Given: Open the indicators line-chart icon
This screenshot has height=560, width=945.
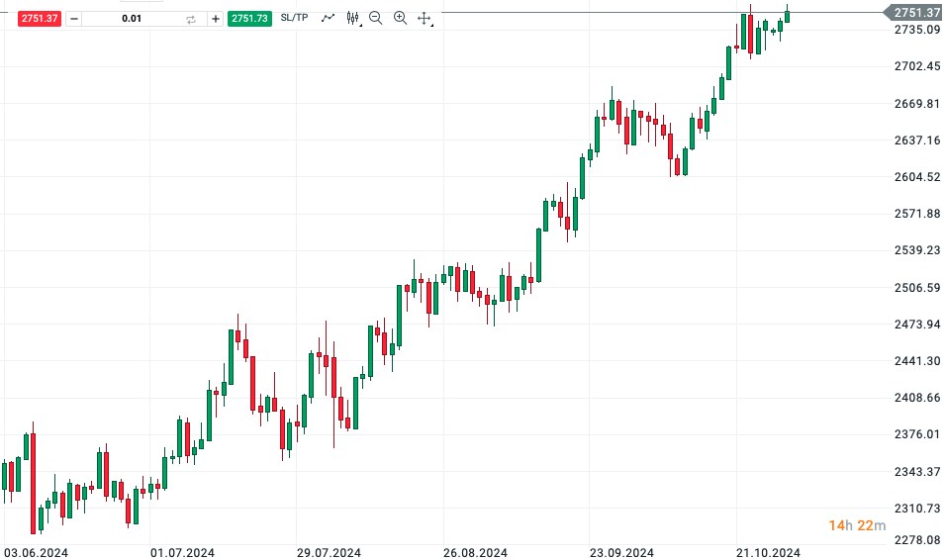Looking at the screenshot, I should point(328,18).
